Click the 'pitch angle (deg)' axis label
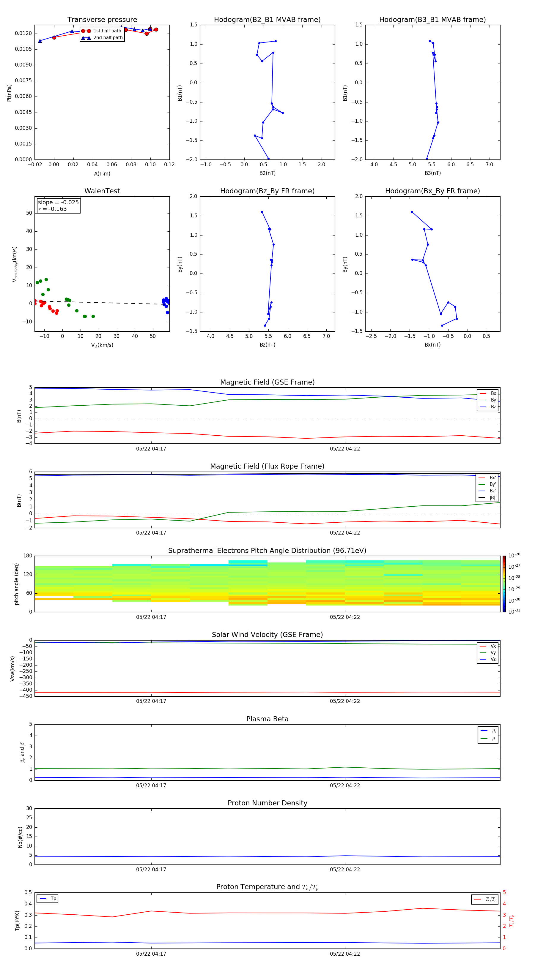 click(x=16, y=584)
